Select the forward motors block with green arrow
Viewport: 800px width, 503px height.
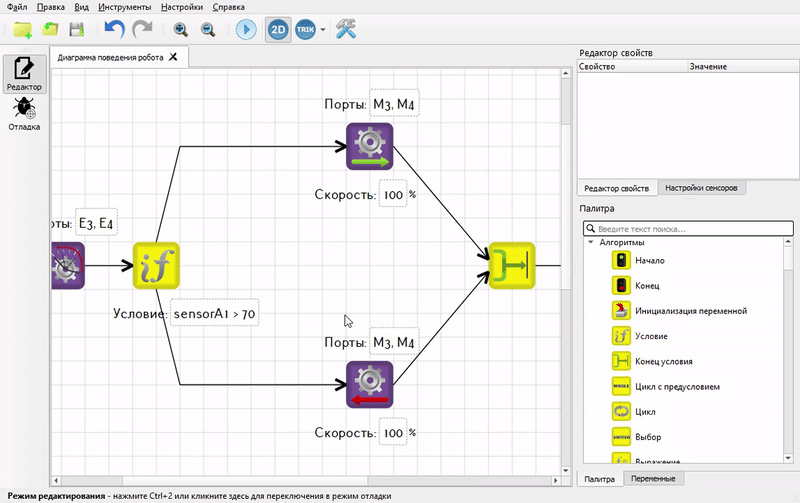pyautogui.click(x=369, y=146)
